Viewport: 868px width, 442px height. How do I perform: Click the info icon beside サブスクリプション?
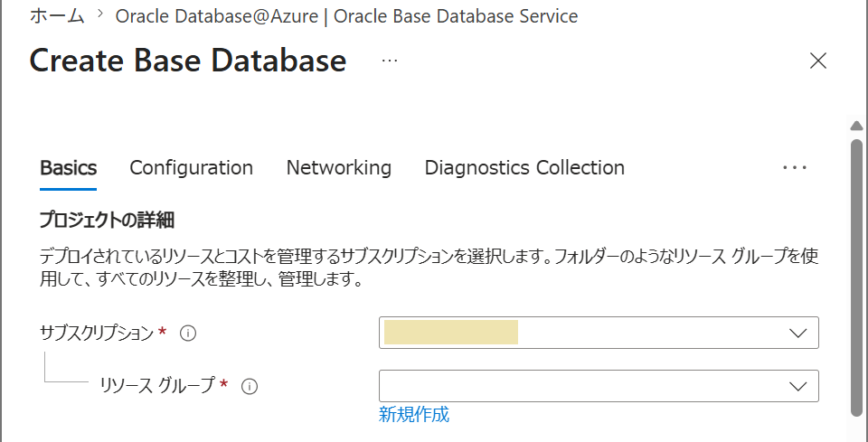pyautogui.click(x=188, y=334)
